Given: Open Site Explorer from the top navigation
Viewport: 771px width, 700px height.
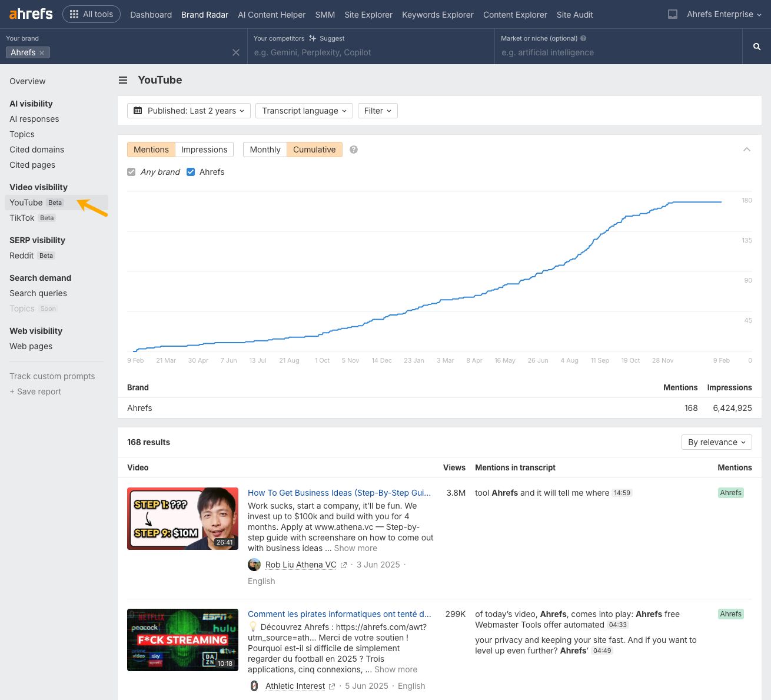Looking at the screenshot, I should [368, 15].
